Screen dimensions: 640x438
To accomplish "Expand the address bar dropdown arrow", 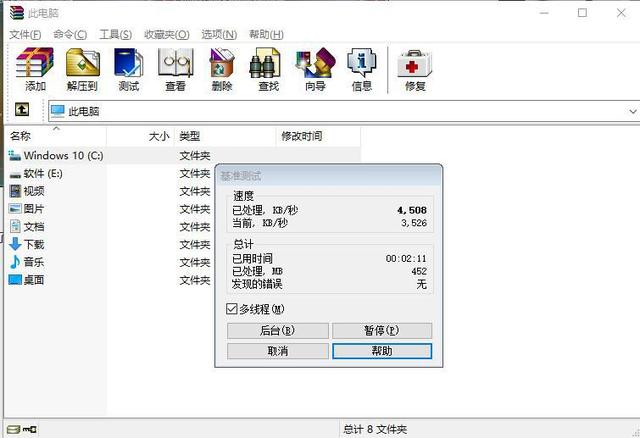I will tap(633, 111).
